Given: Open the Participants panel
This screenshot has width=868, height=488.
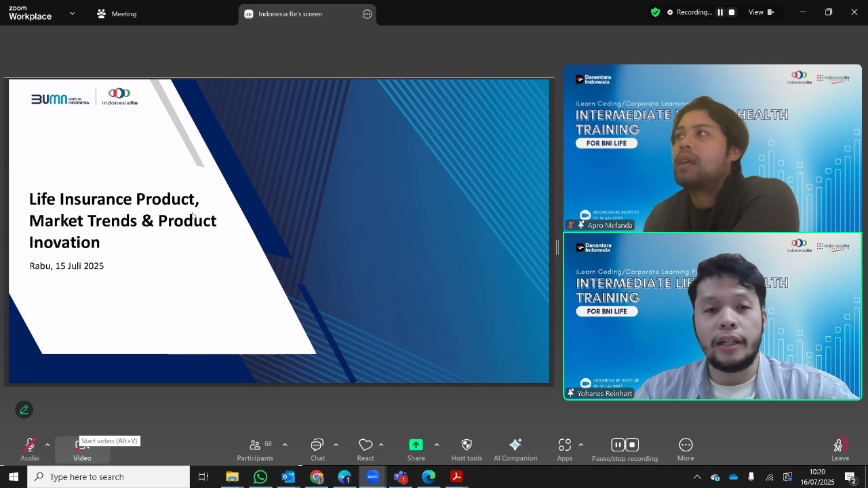Looking at the screenshot, I should pos(255,450).
